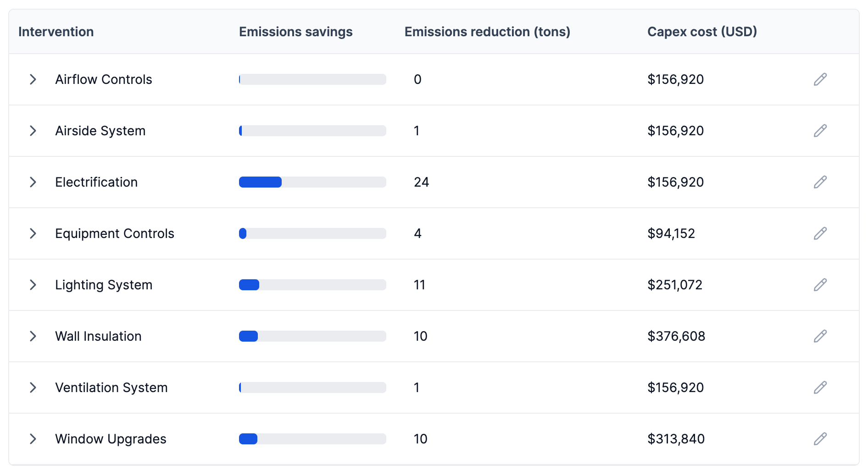The image size is (868, 476).
Task: Click the Capex cost (USD) column header
Action: pos(702,32)
